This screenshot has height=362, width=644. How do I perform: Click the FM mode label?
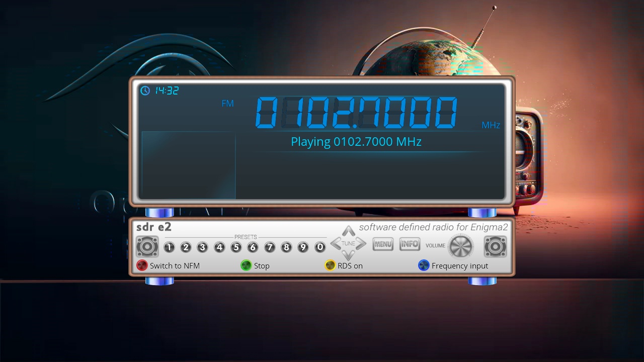(228, 104)
